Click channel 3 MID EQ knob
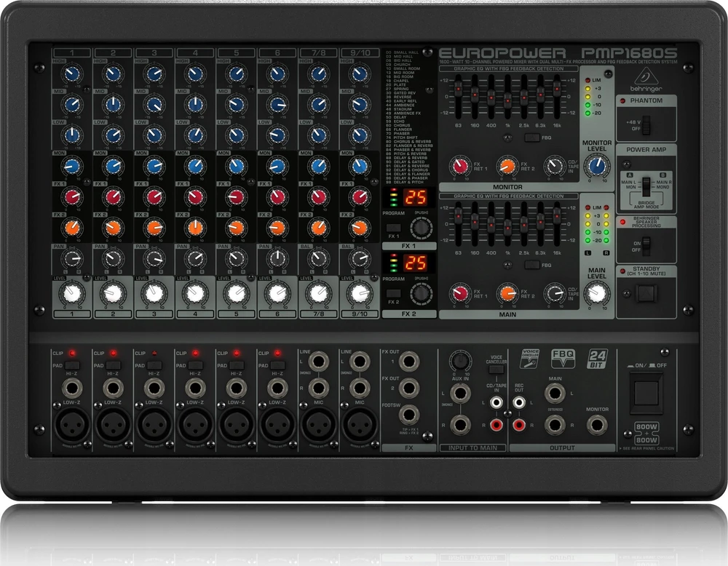The image size is (728, 566). [154, 105]
